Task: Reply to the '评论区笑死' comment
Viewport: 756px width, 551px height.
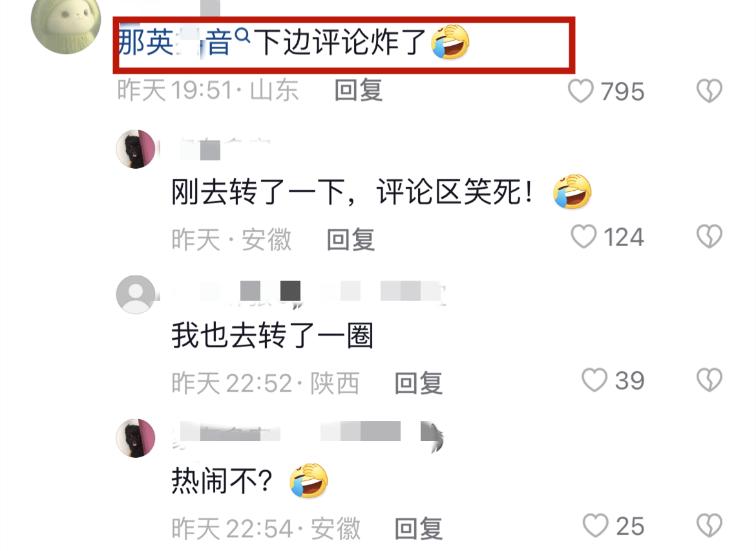Action: (x=351, y=239)
